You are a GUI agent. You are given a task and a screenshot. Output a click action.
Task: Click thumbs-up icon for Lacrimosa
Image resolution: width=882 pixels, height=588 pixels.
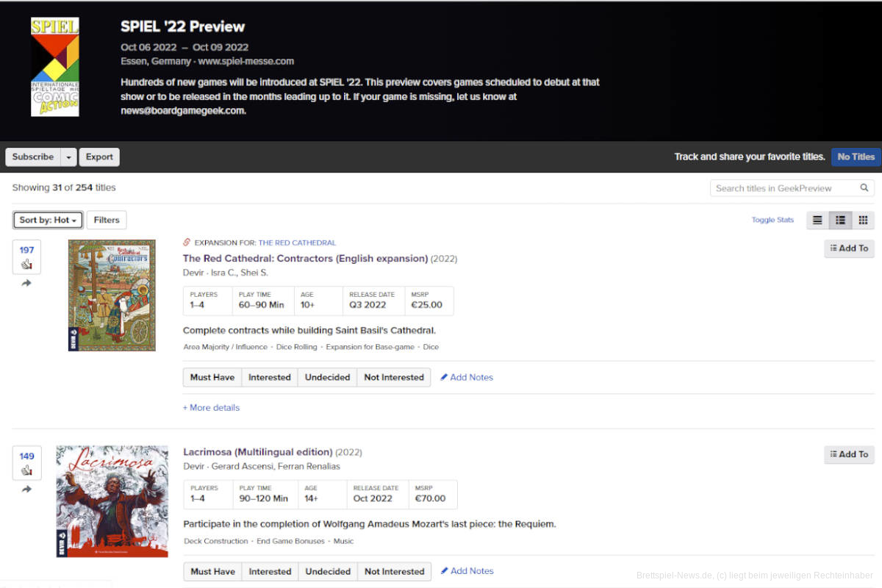pyautogui.click(x=26, y=470)
